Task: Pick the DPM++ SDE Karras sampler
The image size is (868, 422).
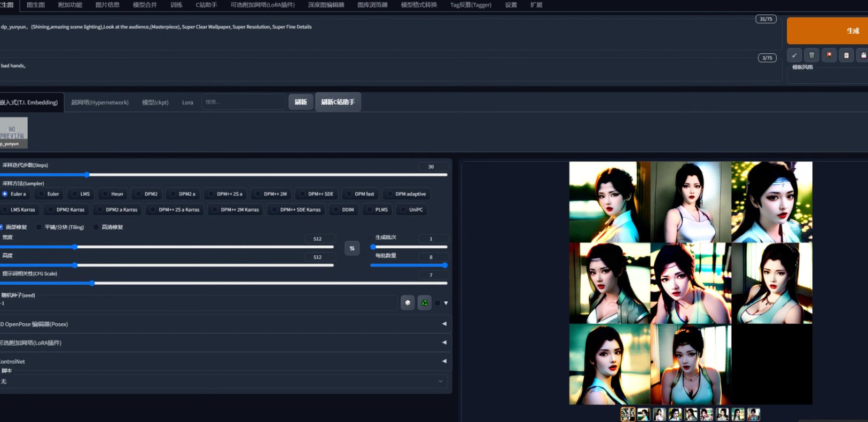Action: (x=295, y=210)
